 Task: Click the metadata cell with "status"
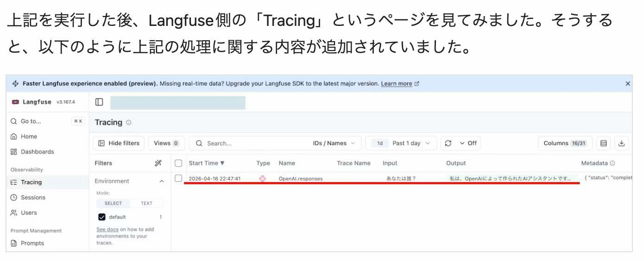tap(608, 178)
